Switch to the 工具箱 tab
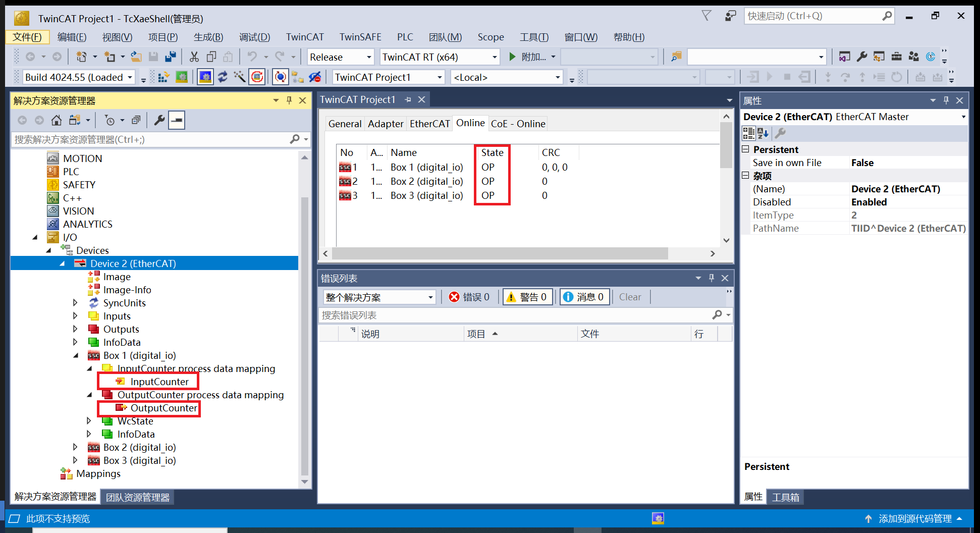The image size is (980, 533). 786,497
